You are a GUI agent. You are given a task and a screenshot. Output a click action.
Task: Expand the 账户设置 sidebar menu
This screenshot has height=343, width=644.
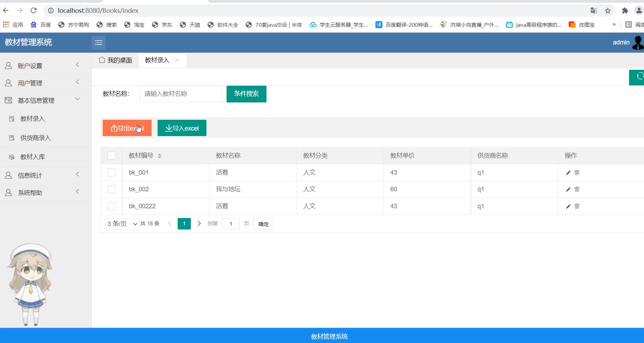pos(46,66)
